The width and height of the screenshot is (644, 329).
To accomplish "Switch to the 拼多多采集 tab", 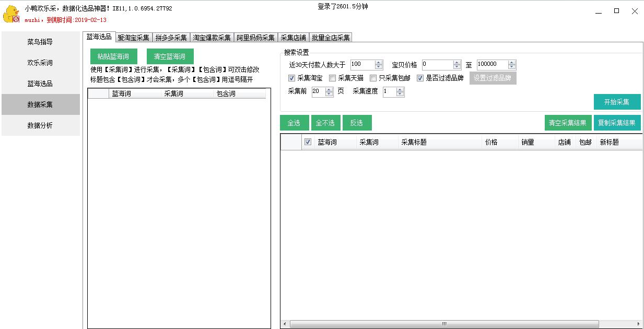I will [x=171, y=38].
